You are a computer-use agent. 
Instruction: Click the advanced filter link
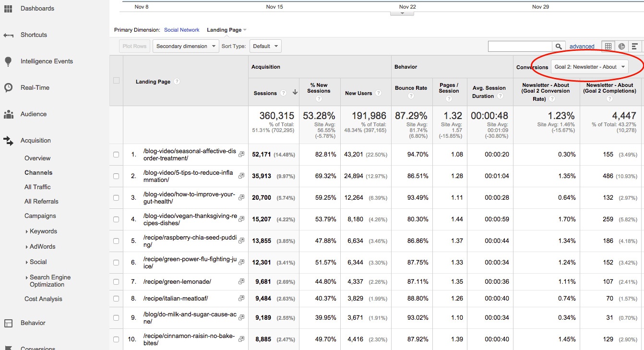pyautogui.click(x=582, y=47)
